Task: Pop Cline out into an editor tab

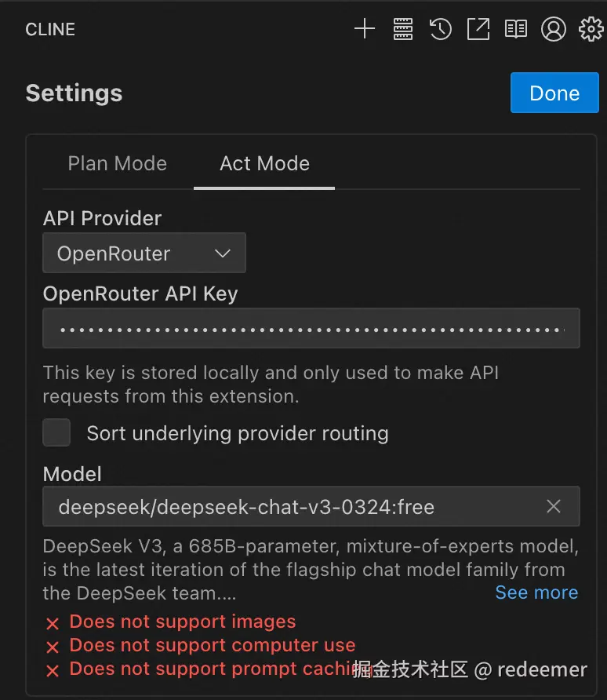Action: pyautogui.click(x=478, y=30)
